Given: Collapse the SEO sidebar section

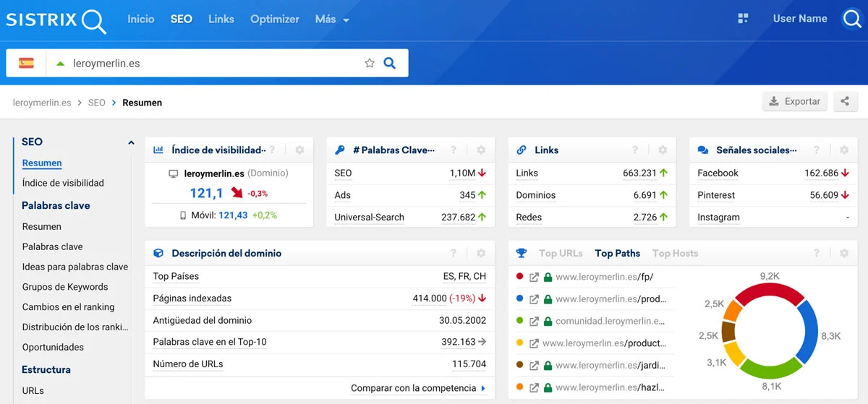Looking at the screenshot, I should tap(131, 142).
